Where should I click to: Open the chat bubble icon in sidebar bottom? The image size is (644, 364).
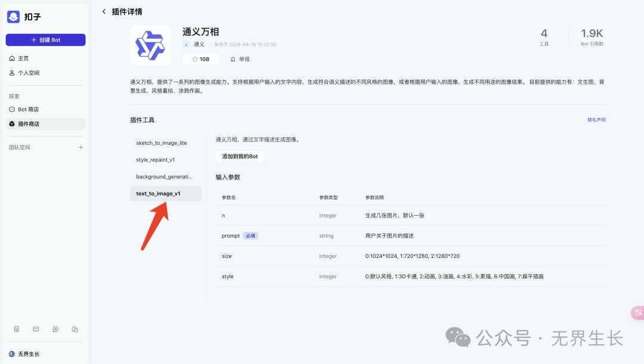[55, 329]
